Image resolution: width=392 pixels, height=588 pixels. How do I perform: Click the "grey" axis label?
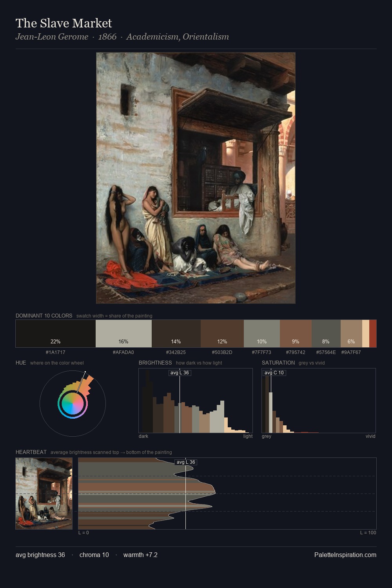[267, 436]
